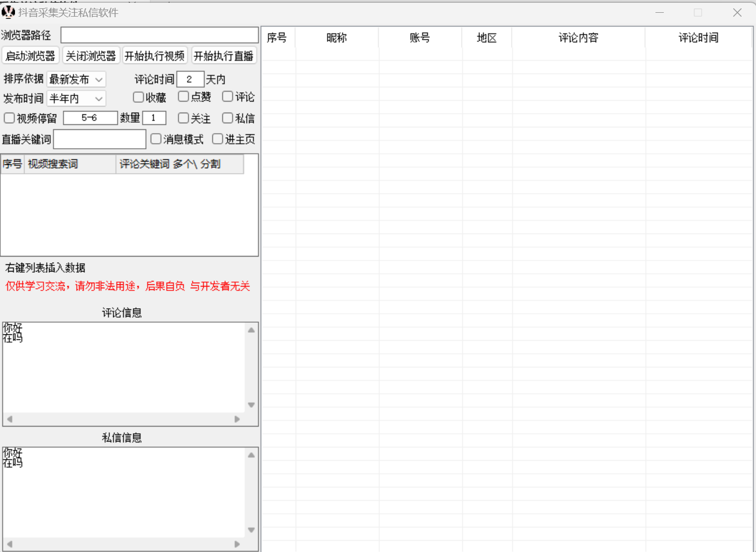Viewport: 756px width, 552px height.
Task: Focus the 直播关键词 input field
Action: pos(100,139)
